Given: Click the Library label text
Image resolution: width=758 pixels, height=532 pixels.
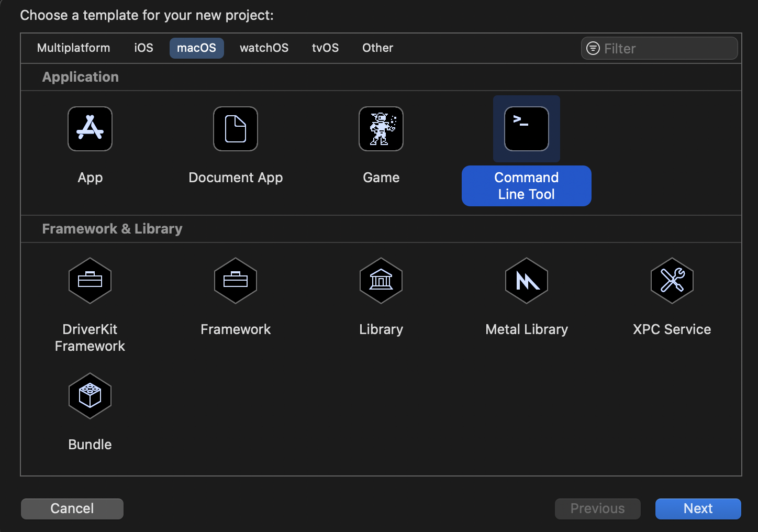Looking at the screenshot, I should coord(381,329).
